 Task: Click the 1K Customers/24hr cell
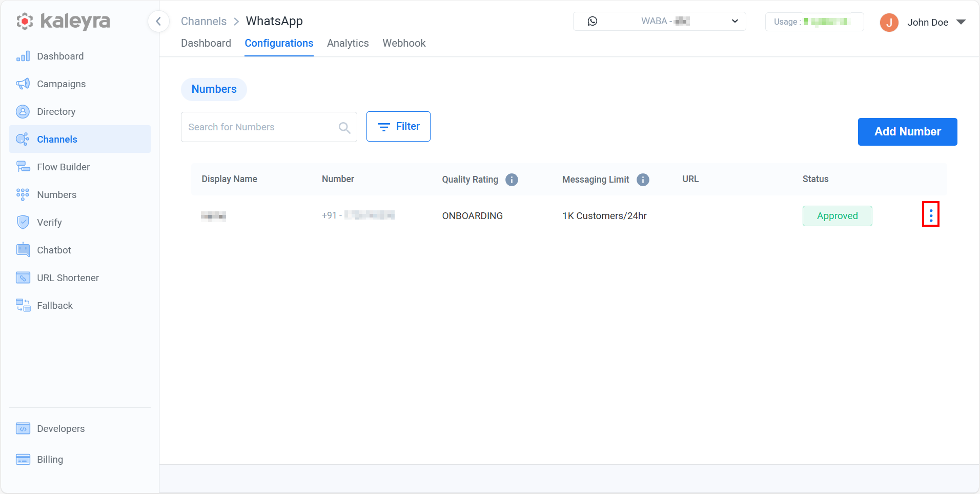(604, 216)
